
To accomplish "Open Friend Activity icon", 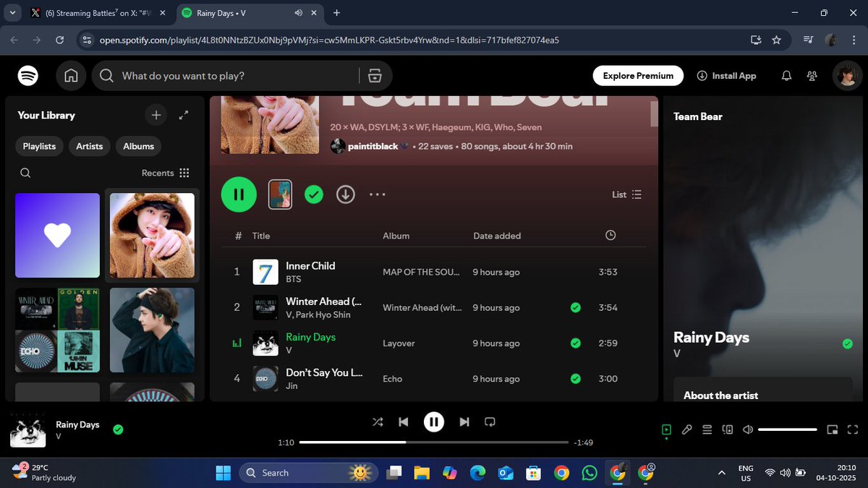I will coord(812,76).
